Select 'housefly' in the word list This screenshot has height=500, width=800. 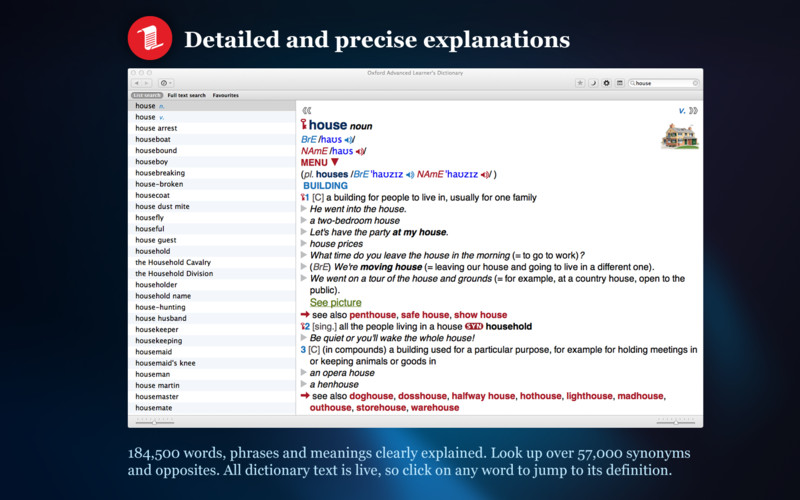212,218
